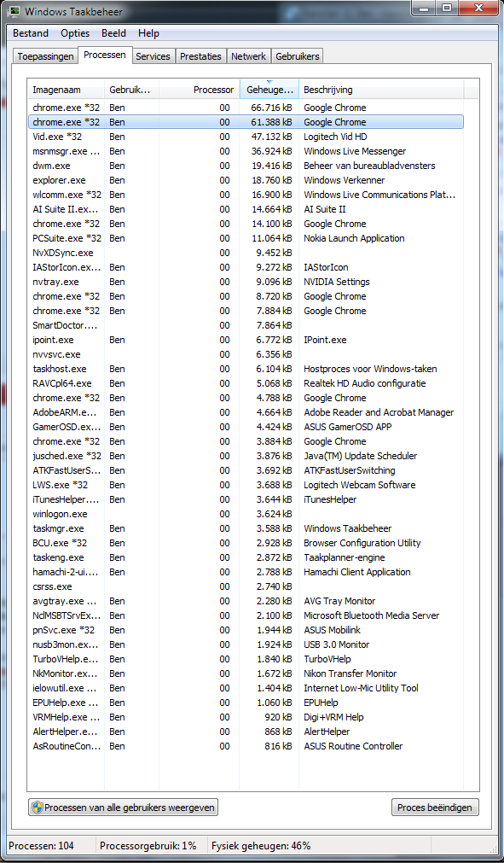Select the hamachi-2-ui process row
Image resolution: width=504 pixels, height=863 pixels.
point(246,572)
